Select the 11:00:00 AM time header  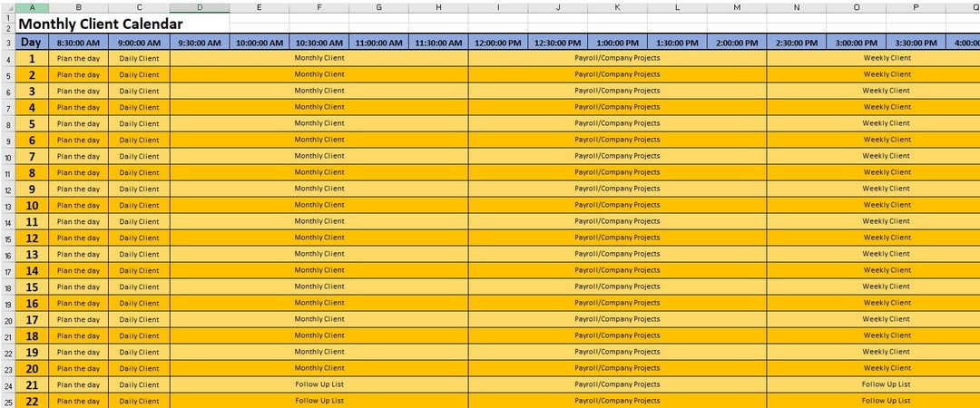[x=378, y=43]
